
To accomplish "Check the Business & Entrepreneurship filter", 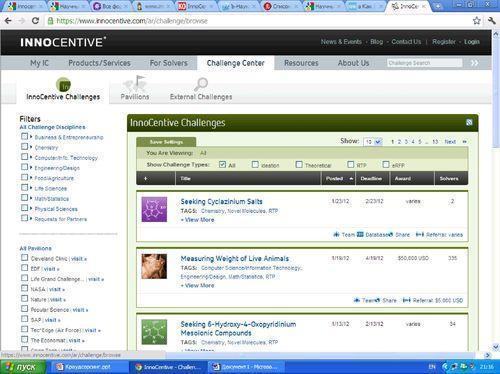I will coord(24,136).
